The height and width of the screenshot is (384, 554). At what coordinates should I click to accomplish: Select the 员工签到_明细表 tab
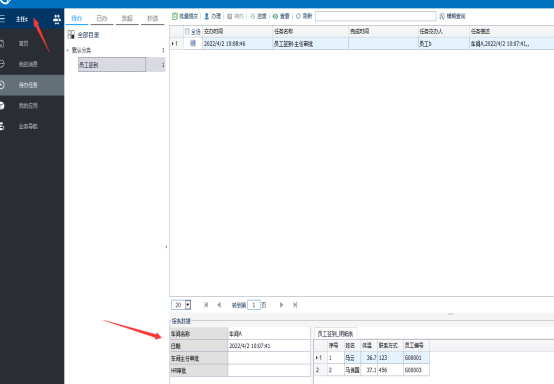tap(335, 333)
